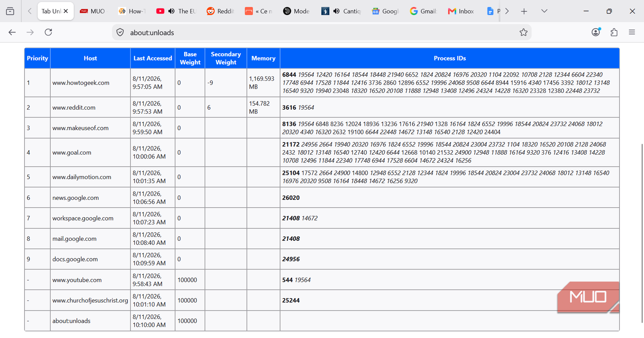
Task: Open the hamburger application menu
Action: point(632,32)
